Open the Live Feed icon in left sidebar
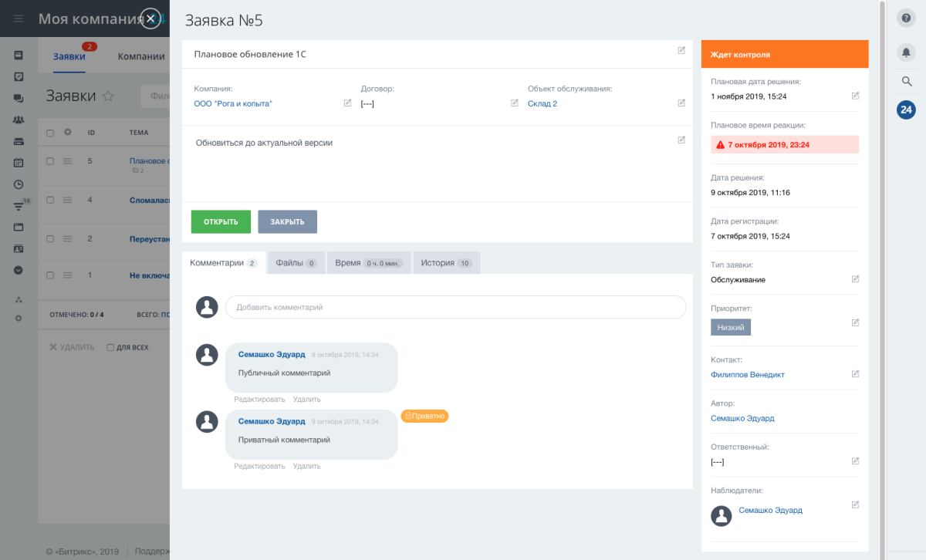 (19, 55)
